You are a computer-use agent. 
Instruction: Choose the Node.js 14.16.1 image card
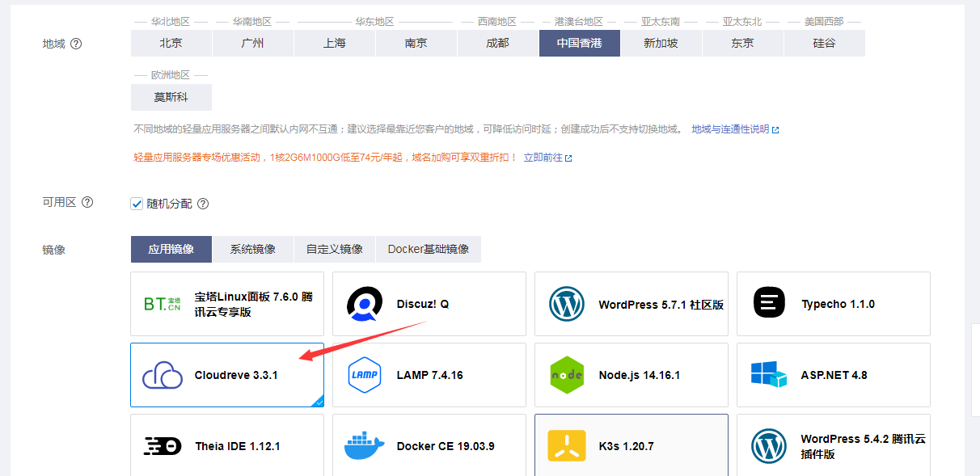point(632,375)
